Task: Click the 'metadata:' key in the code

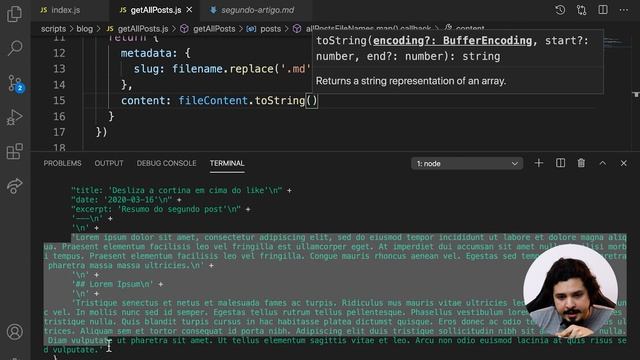Action: pyautogui.click(x=149, y=53)
